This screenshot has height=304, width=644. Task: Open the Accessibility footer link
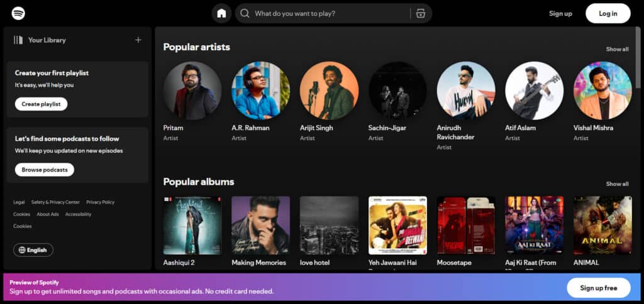click(x=78, y=214)
